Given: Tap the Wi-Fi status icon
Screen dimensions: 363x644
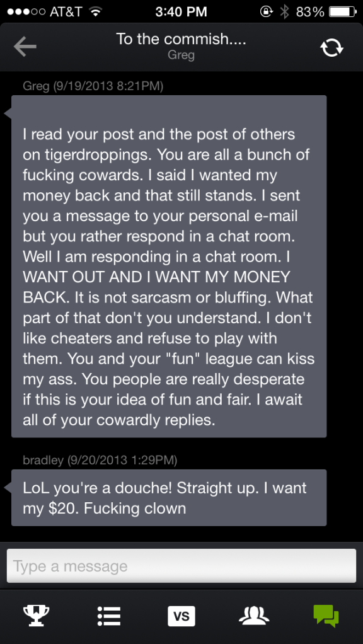Looking at the screenshot, I should 96,11.
